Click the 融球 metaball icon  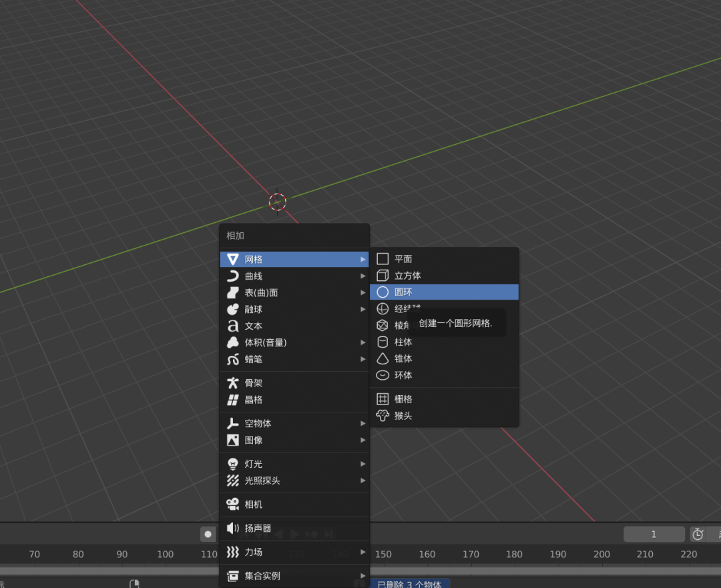(233, 309)
